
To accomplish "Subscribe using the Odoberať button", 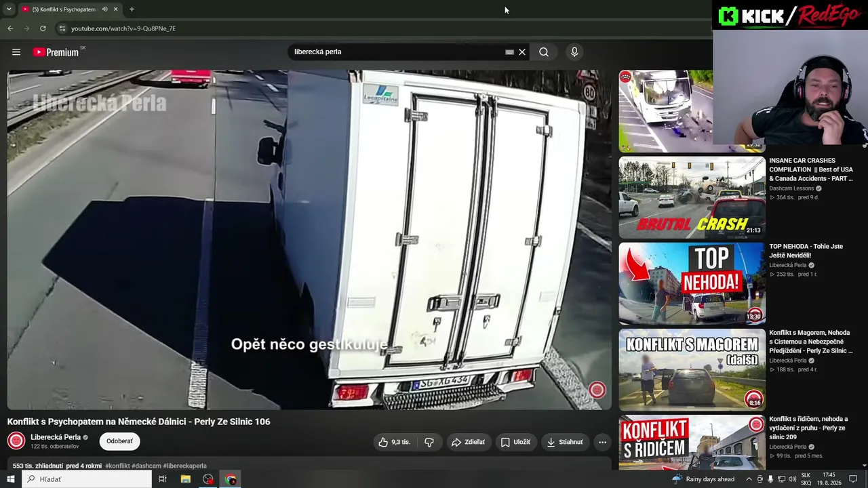I will click(119, 441).
